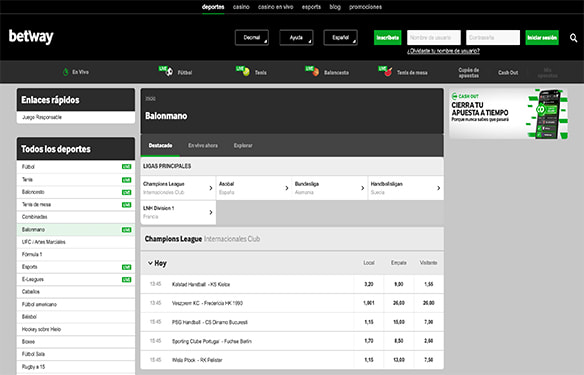
Task: Click forgot username link
Action: pyautogui.click(x=443, y=51)
